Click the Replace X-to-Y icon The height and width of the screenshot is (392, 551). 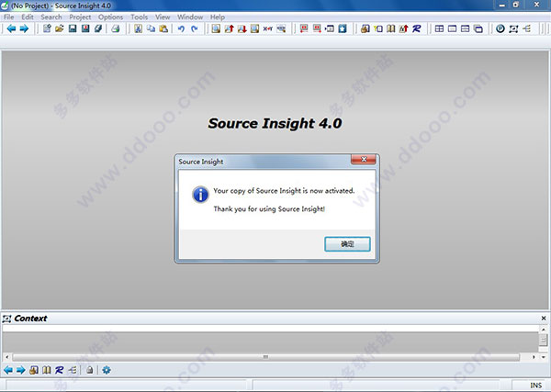click(268, 28)
